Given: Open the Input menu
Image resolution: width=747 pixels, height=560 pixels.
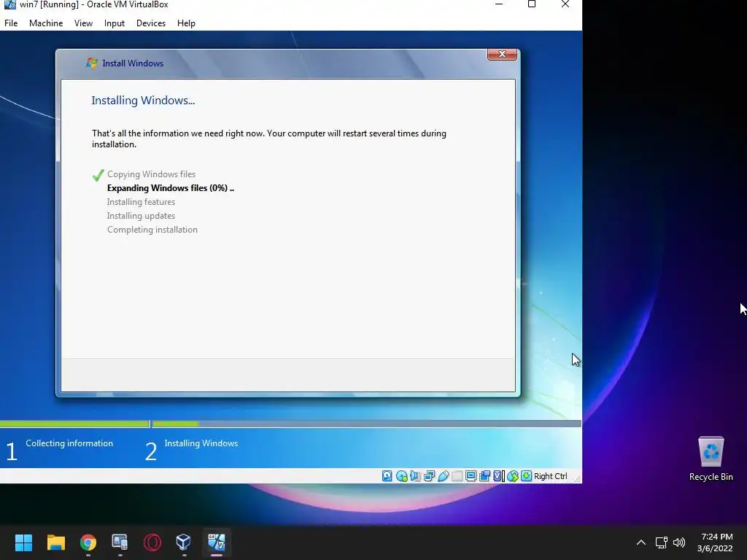Looking at the screenshot, I should point(115,23).
